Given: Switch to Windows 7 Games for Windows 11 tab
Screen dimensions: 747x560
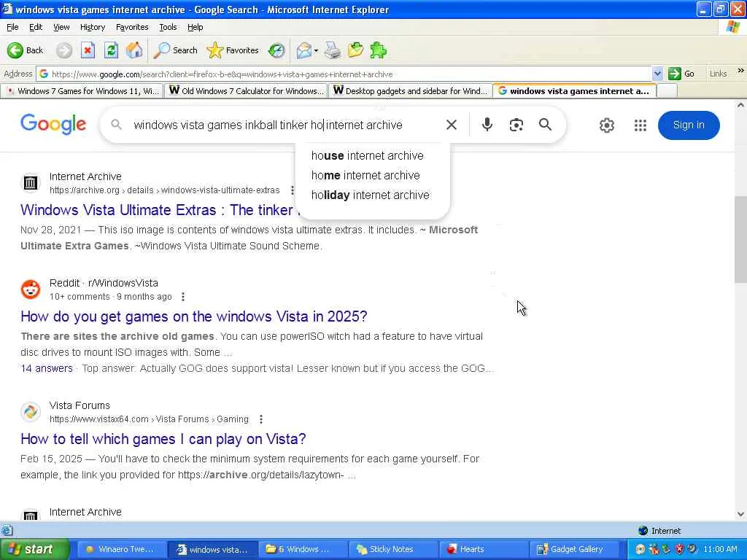Looking at the screenshot, I should (x=82, y=91).
